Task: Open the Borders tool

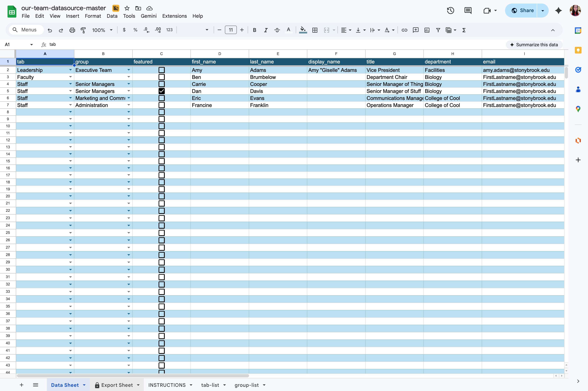Action: click(x=315, y=30)
